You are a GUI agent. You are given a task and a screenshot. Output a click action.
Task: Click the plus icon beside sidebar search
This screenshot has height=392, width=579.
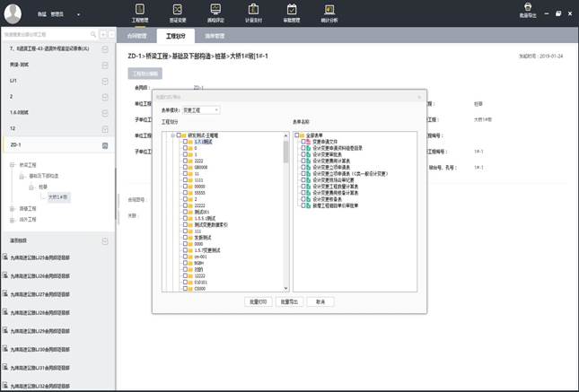click(103, 34)
